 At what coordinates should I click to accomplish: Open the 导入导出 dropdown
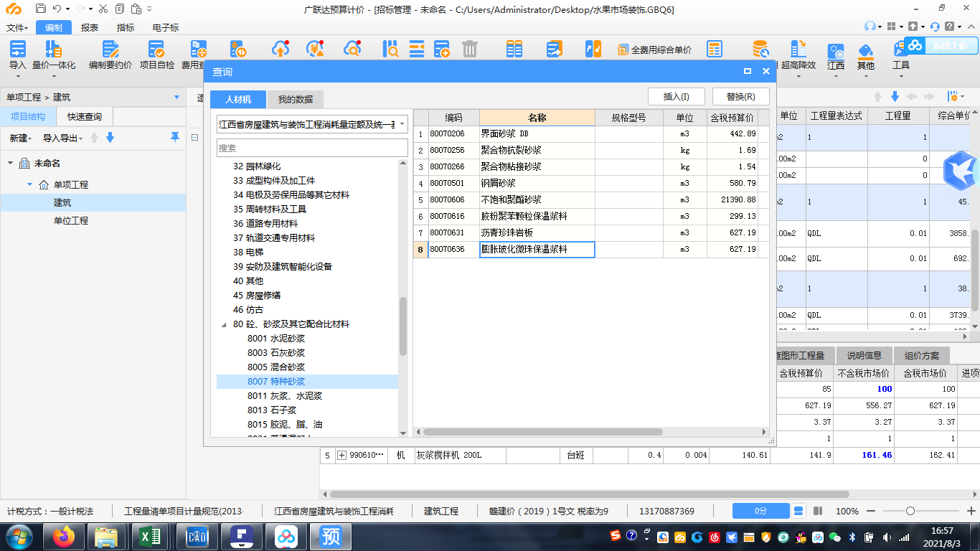click(62, 138)
